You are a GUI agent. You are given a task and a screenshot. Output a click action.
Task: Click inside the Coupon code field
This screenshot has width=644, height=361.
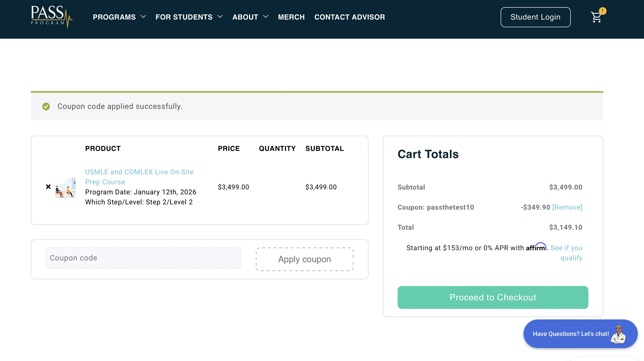pos(143,258)
